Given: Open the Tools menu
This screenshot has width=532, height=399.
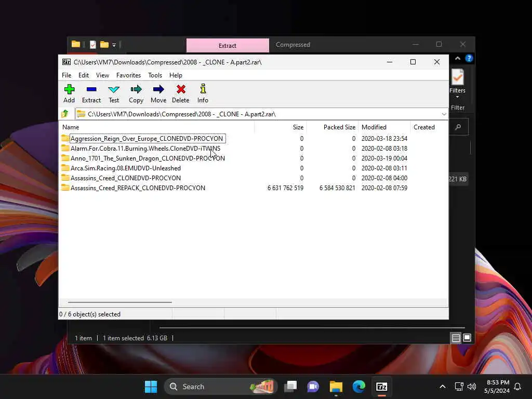Looking at the screenshot, I should 155,75.
